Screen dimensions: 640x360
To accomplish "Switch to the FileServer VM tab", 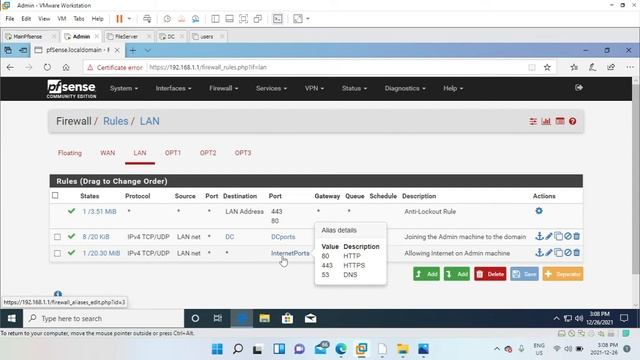I will tap(126, 36).
